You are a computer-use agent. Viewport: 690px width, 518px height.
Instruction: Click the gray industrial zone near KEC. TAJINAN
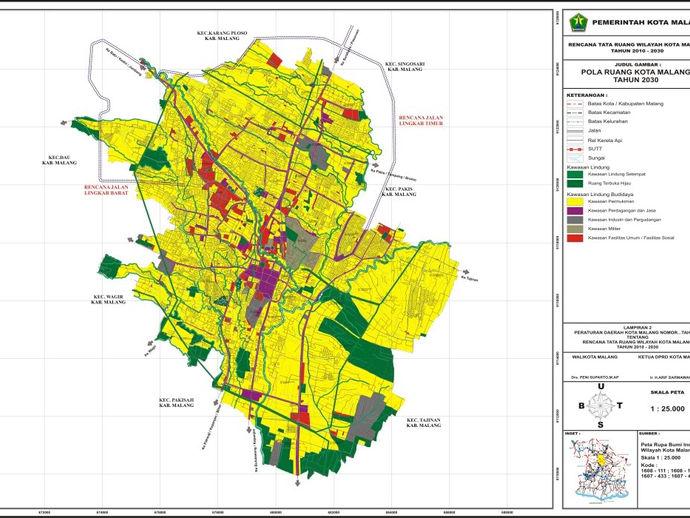coord(367,416)
